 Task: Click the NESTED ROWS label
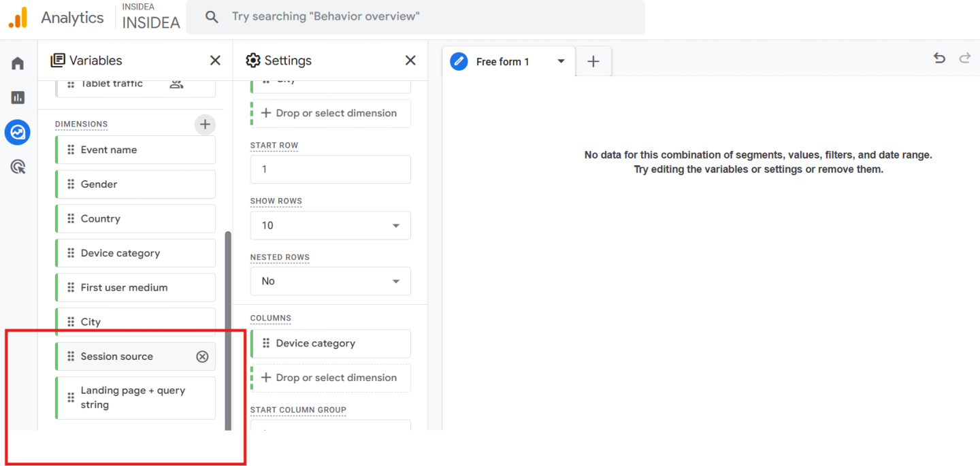pos(280,257)
